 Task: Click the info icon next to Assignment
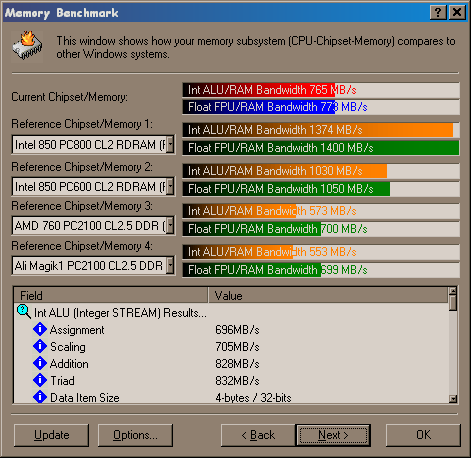[x=40, y=329]
